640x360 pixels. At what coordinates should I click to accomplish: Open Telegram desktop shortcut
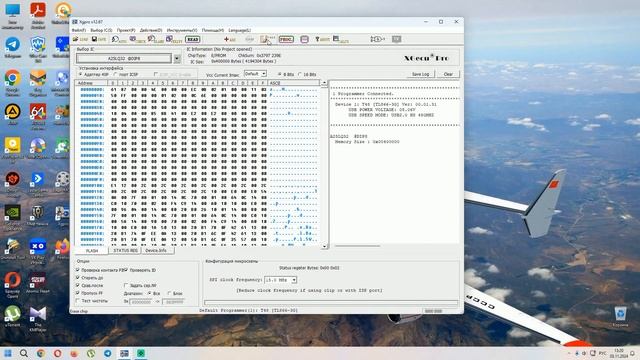(x=13, y=47)
